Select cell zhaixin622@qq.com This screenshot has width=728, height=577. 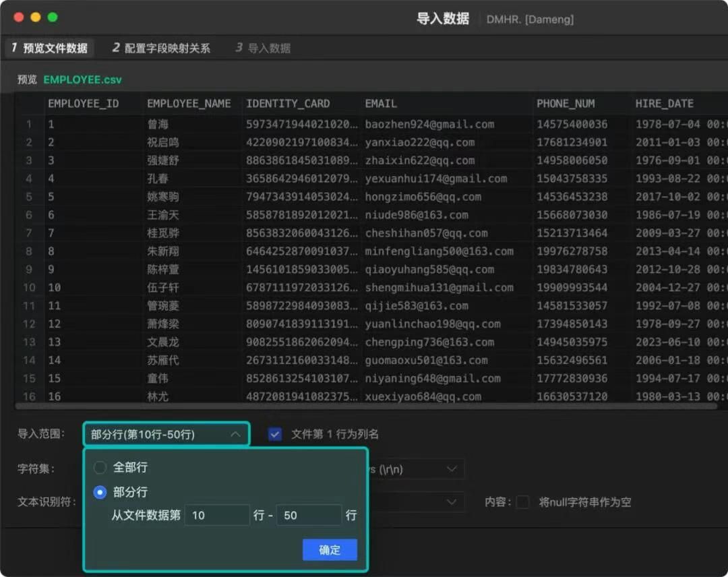(x=420, y=160)
